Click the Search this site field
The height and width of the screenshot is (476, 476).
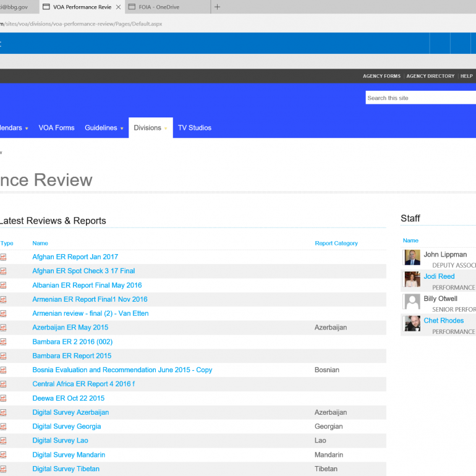coord(420,98)
